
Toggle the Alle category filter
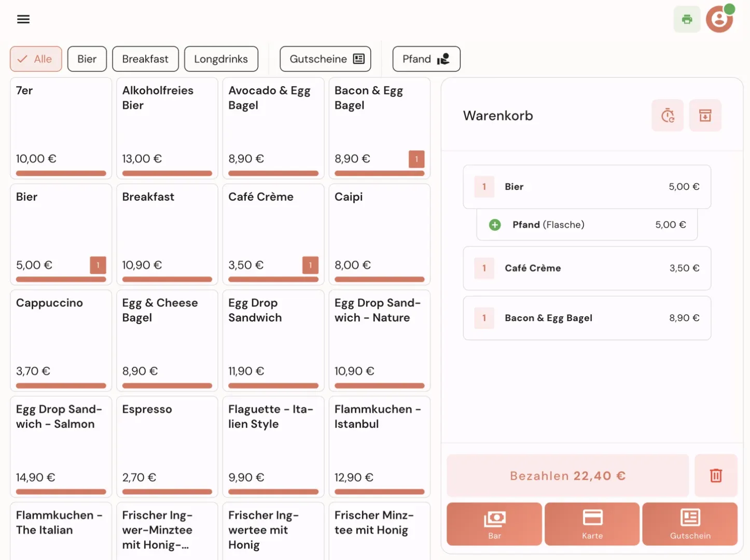(36, 59)
